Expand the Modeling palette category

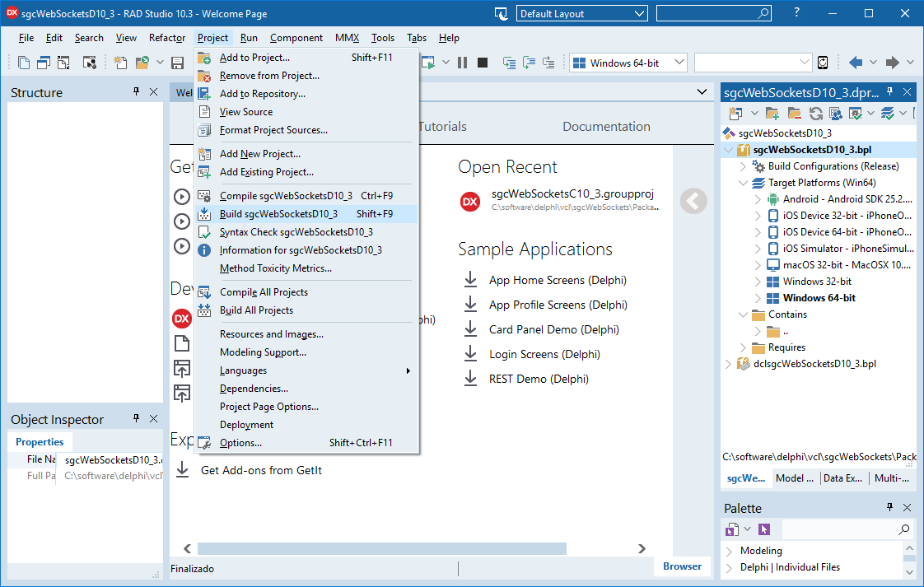tap(730, 551)
